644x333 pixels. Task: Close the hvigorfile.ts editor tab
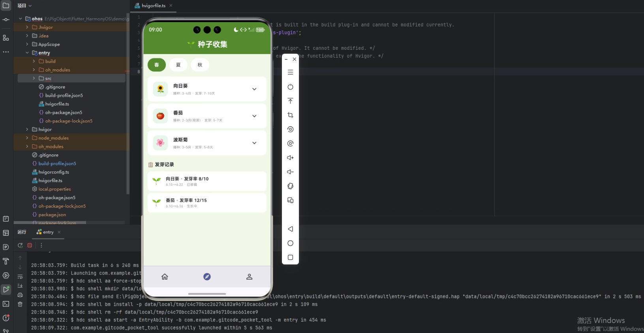tap(171, 6)
